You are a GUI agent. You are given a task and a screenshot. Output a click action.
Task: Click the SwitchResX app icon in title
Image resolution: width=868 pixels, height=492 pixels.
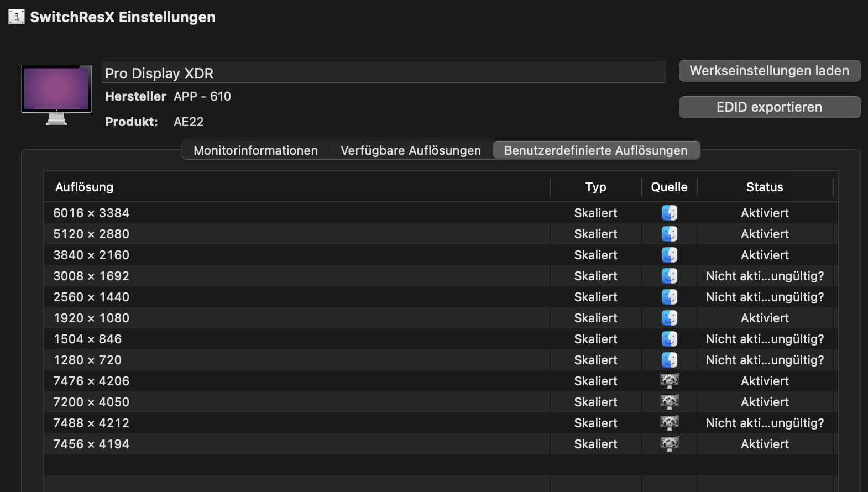tap(17, 17)
